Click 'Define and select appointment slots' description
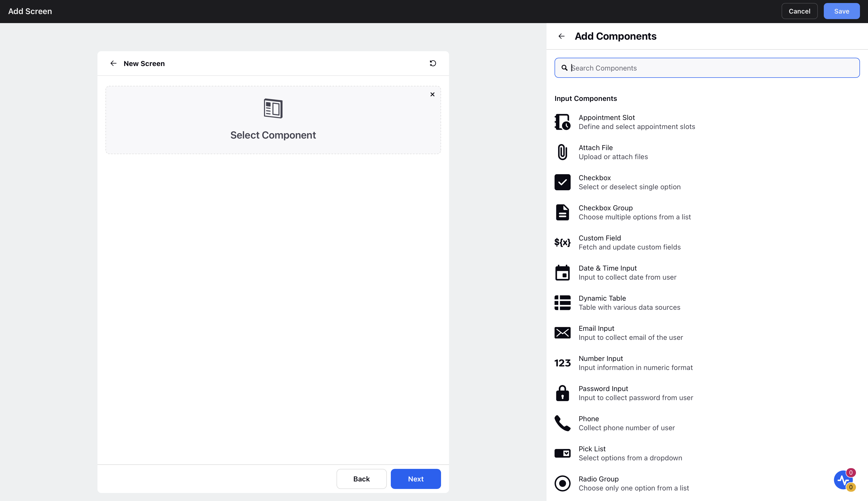The height and width of the screenshot is (501, 868). point(637,127)
